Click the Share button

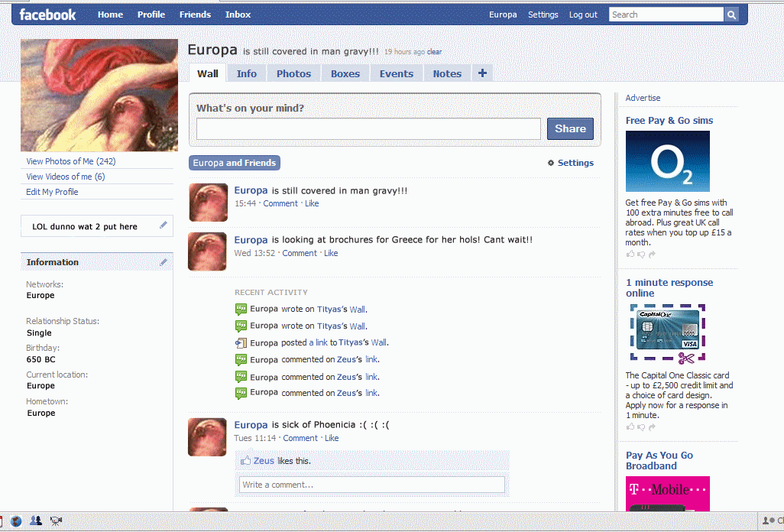pyautogui.click(x=570, y=128)
